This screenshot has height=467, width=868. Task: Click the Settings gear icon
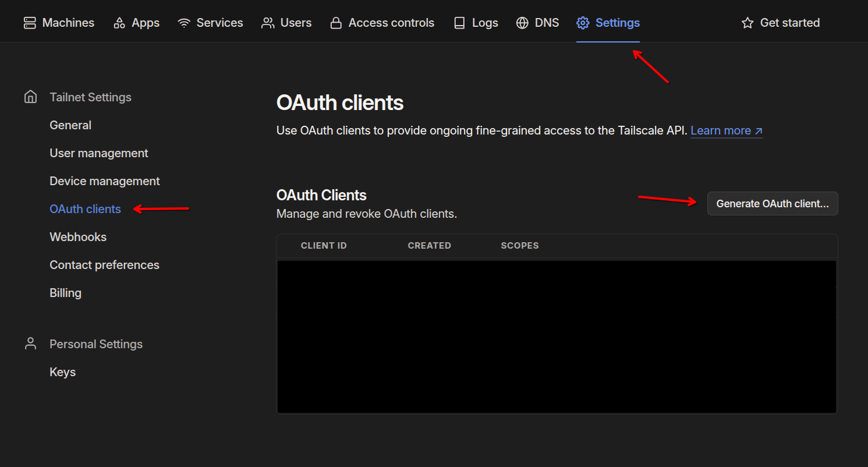[583, 23]
